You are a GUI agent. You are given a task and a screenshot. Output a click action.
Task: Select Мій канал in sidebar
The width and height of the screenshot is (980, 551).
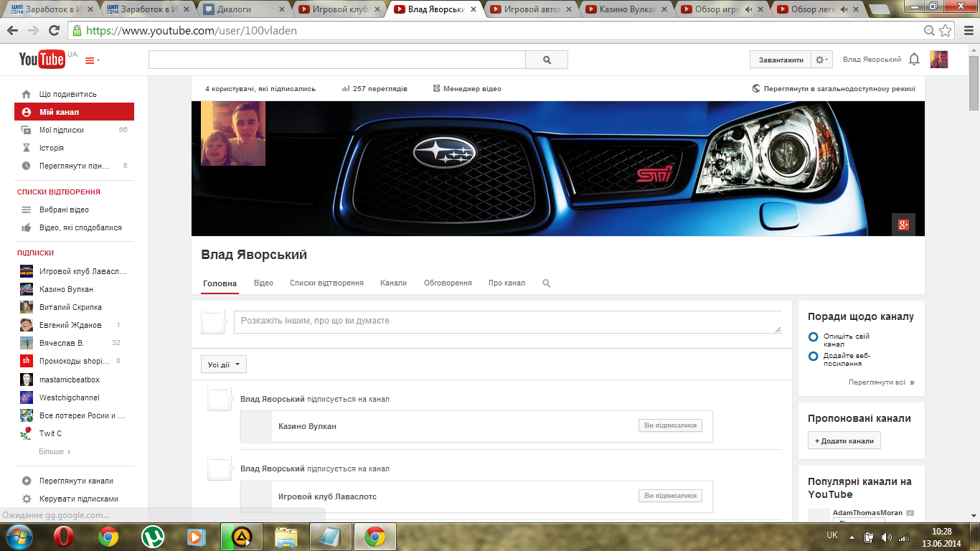click(x=74, y=112)
